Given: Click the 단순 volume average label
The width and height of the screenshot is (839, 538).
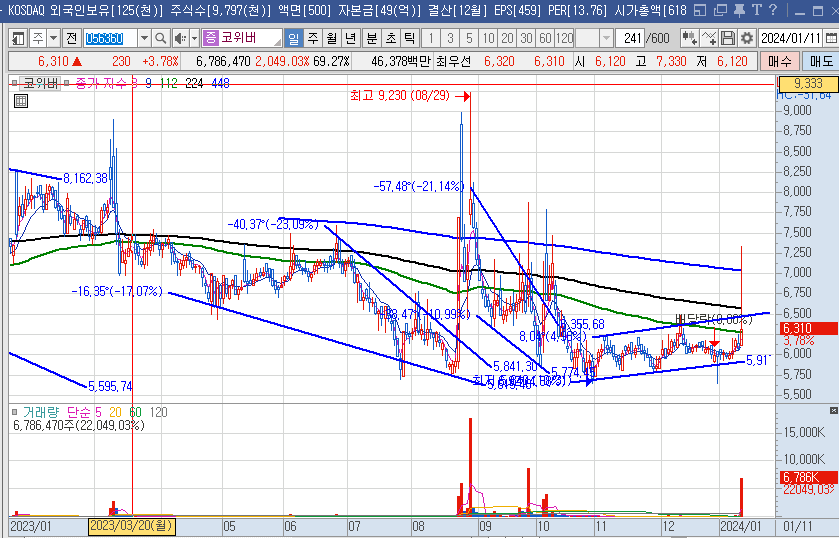Looking at the screenshot, I should pos(78,412).
